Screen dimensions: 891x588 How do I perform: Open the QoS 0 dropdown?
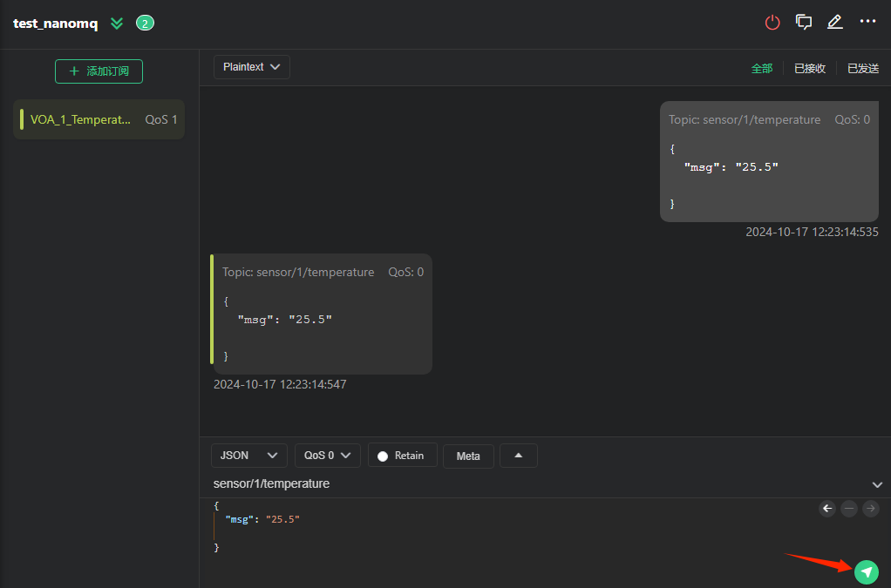click(327, 456)
